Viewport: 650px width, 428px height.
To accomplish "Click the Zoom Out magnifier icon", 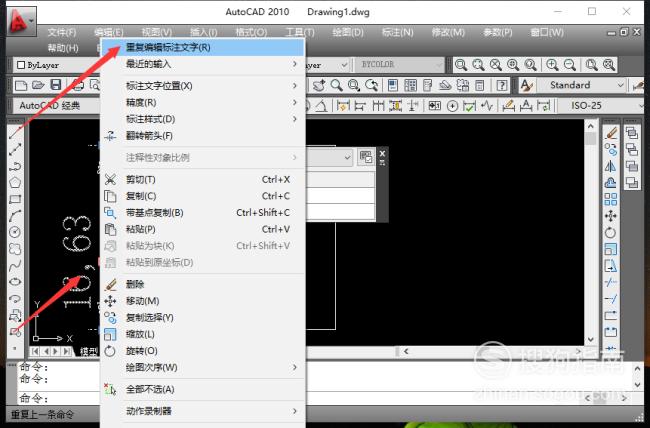I will coord(570,65).
